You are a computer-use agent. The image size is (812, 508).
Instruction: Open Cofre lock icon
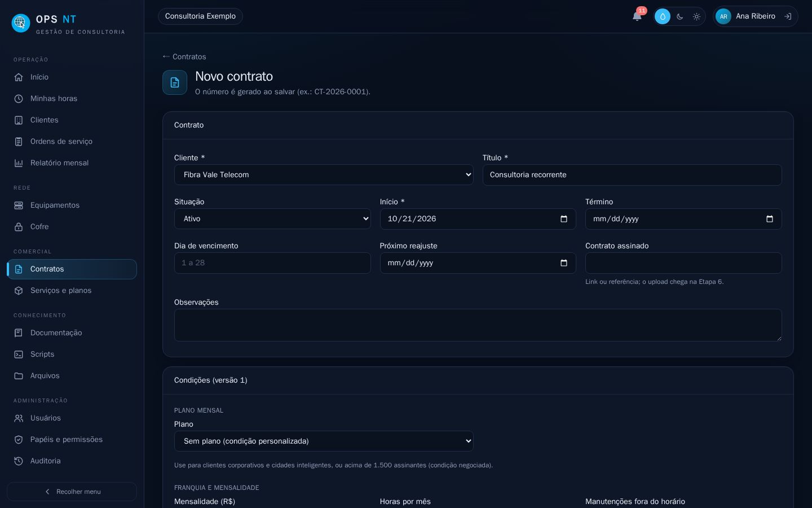[19, 227]
